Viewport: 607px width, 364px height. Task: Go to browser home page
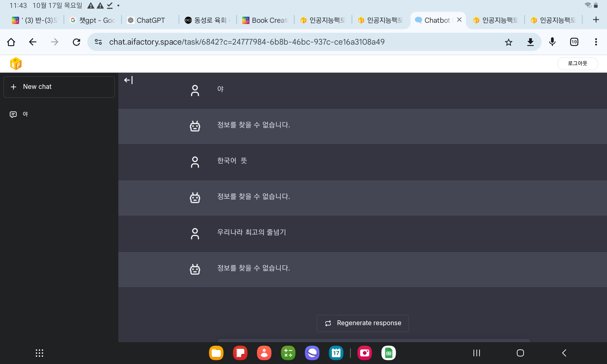tap(11, 42)
